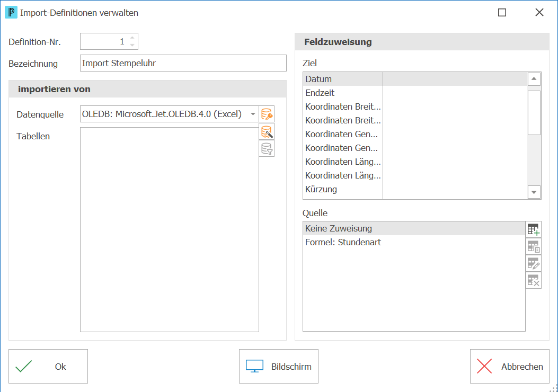Select Endzeit in the Ziel list
This screenshot has height=392, width=558.
415,93
